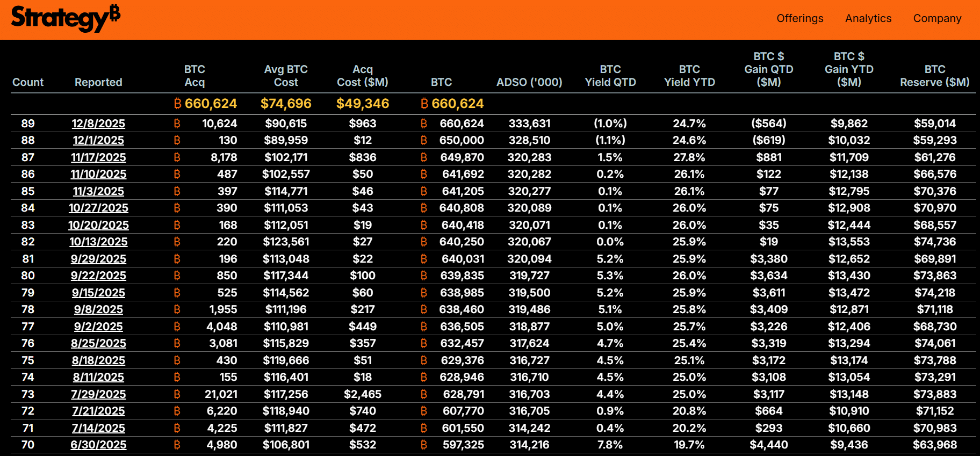Screen dimensions: 980x456
Task: Click the Strategy logo
Action: click(66, 18)
